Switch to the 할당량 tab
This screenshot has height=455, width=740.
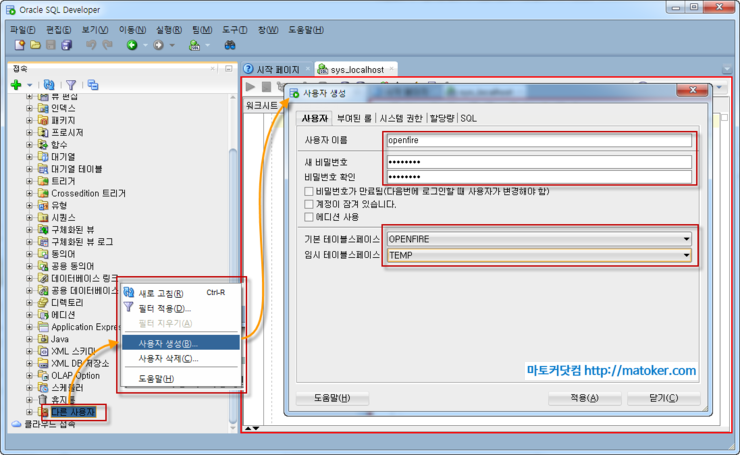[x=442, y=118]
